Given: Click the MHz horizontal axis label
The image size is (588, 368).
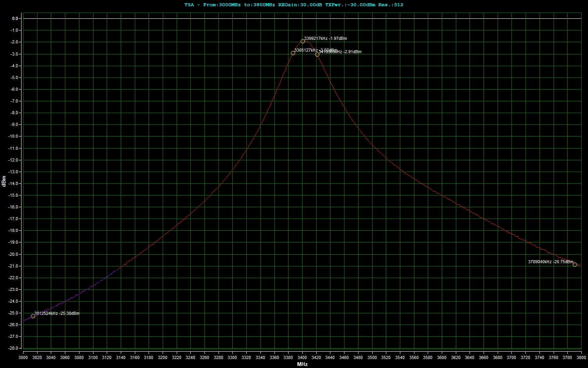Looking at the screenshot, I should [x=302, y=364].
